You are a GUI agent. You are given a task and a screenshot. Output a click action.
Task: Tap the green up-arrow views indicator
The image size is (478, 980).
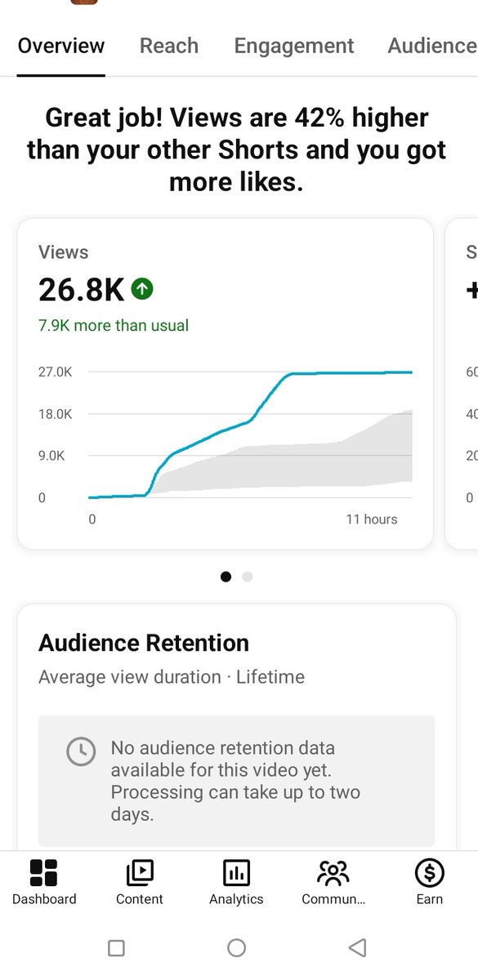click(142, 288)
